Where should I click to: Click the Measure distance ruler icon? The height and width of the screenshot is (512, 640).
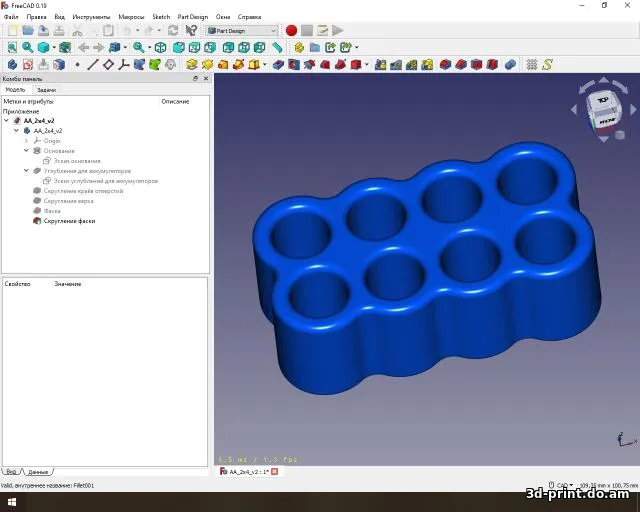pyautogui.click(x=277, y=47)
